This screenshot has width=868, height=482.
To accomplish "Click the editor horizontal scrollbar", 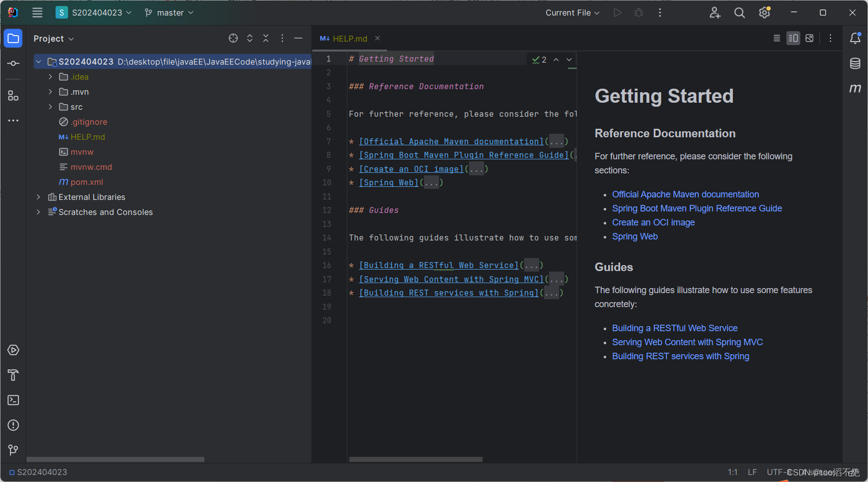I will 415,459.
